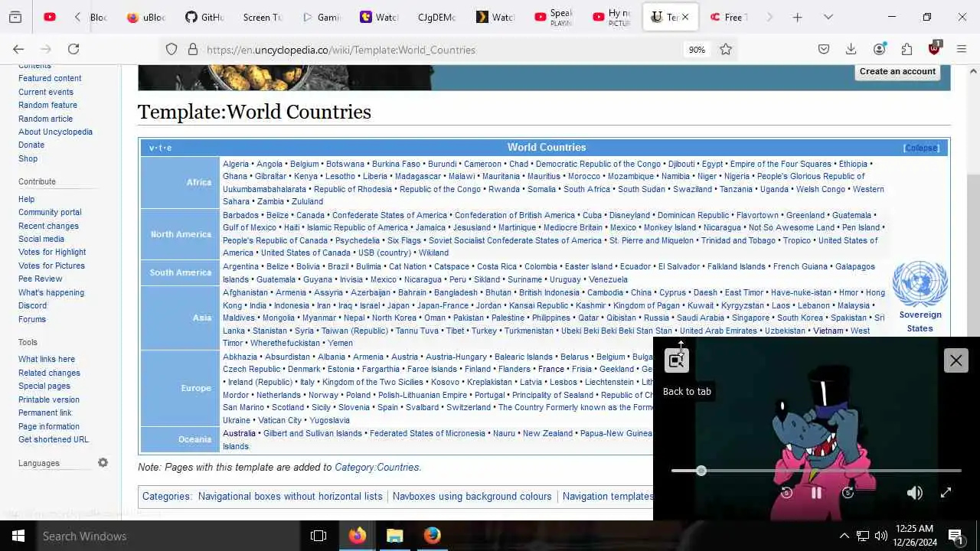Click the Discord sidebar link
This screenshot has height=551, width=980.
coord(32,305)
